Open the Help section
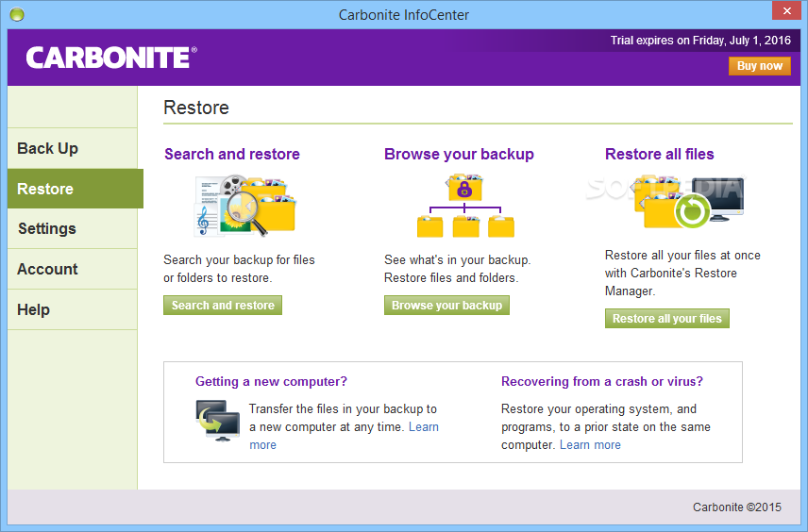Screen dimensions: 808x532 73,309
